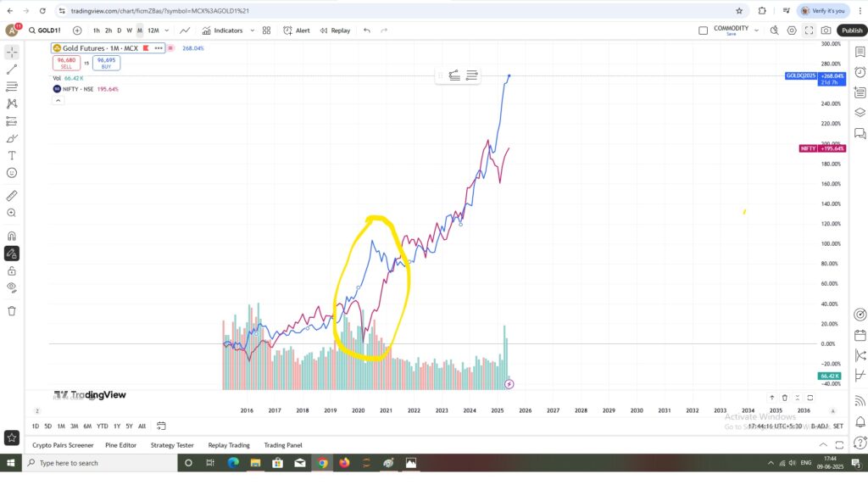
Task: Click the Publish button
Action: (x=852, y=31)
